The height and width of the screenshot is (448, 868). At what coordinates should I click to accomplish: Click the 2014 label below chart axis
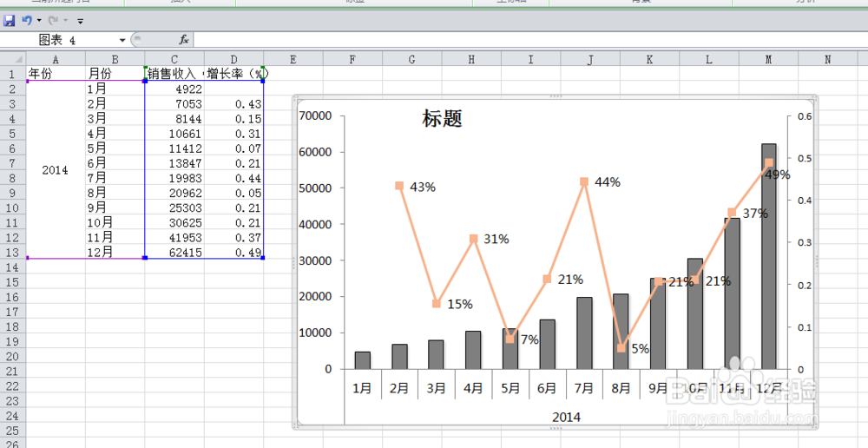click(566, 417)
